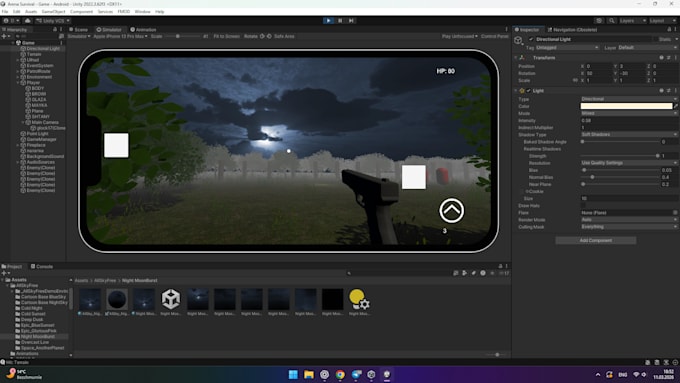The image size is (680, 383).
Task: Open the Apple iPhone 13 Pro Max device dropdown
Action: pyautogui.click(x=121, y=36)
